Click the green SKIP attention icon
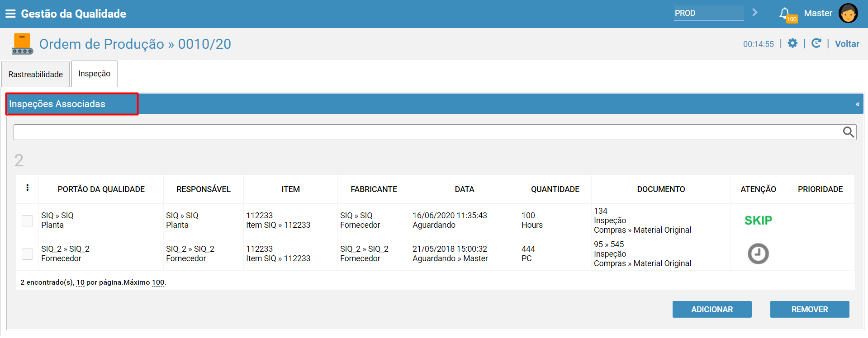This screenshot has height=338, width=868. [x=758, y=221]
